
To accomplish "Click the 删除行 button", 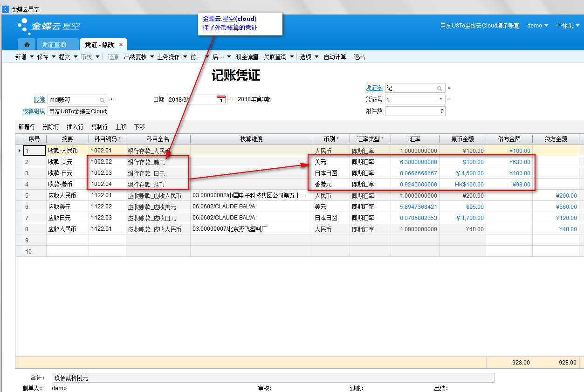I will (x=51, y=127).
